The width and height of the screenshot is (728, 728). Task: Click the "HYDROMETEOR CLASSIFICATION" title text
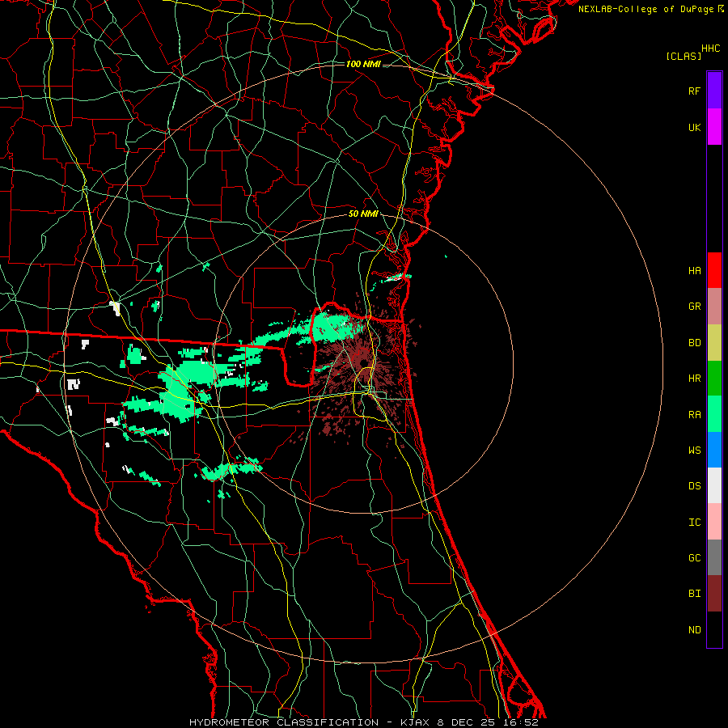284,722
